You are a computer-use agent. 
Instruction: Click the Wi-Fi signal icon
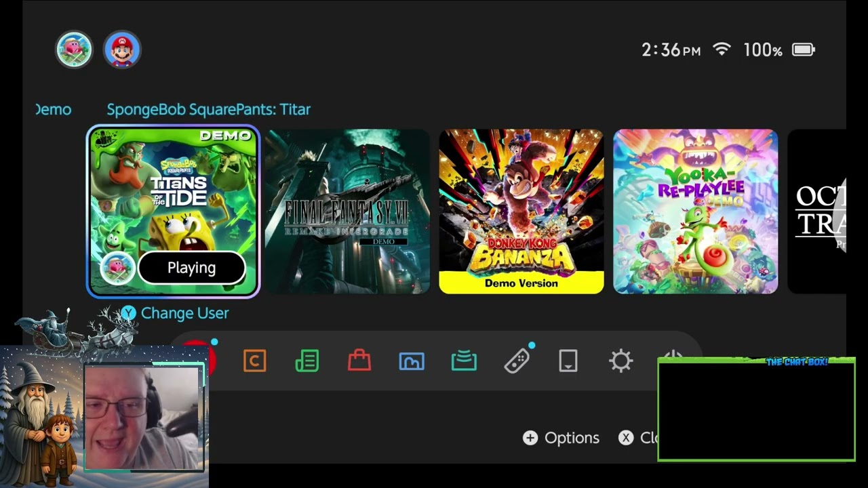tap(722, 49)
